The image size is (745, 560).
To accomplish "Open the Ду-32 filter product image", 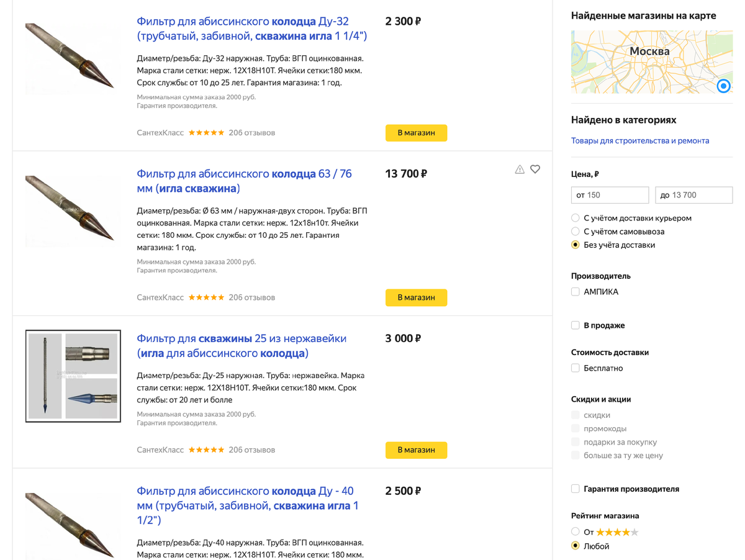I will tap(70, 56).
